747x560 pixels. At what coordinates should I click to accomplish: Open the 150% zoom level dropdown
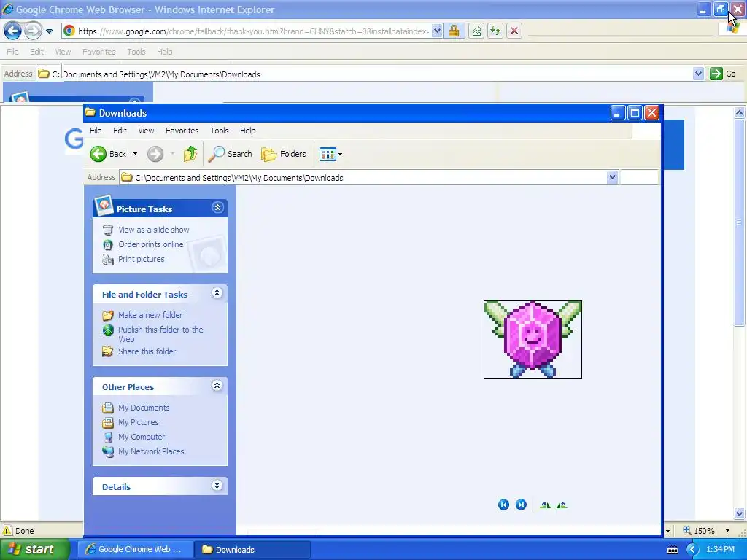tap(727, 531)
